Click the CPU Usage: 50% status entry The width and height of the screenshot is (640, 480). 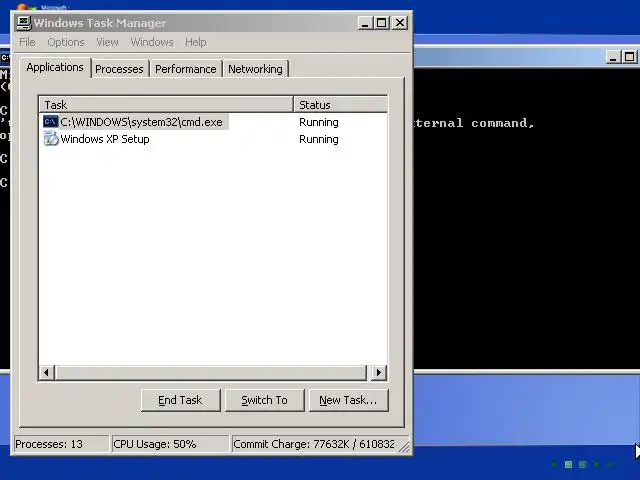coord(170,444)
